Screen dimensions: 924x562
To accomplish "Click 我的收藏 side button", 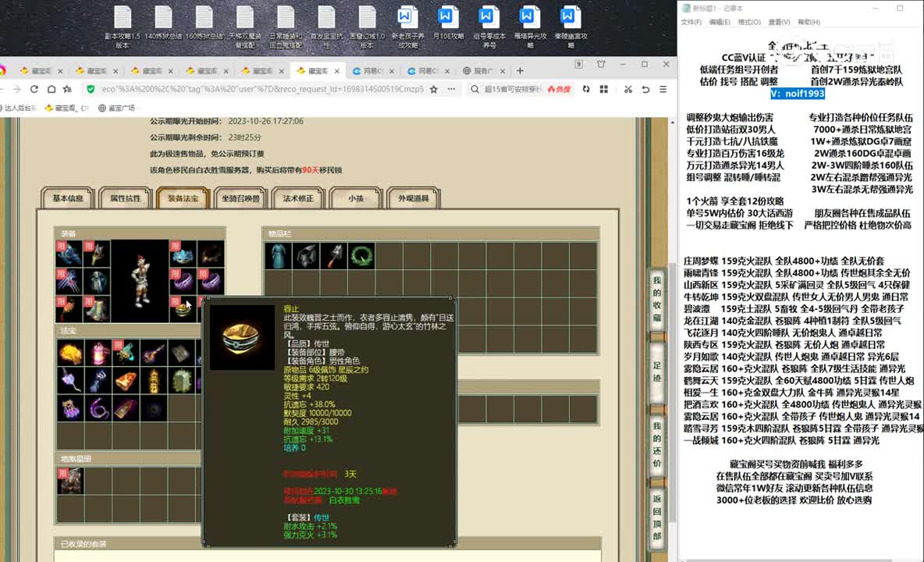I will point(657,300).
